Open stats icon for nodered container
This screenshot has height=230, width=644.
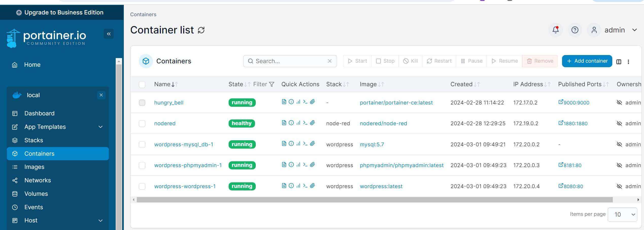pyautogui.click(x=298, y=123)
